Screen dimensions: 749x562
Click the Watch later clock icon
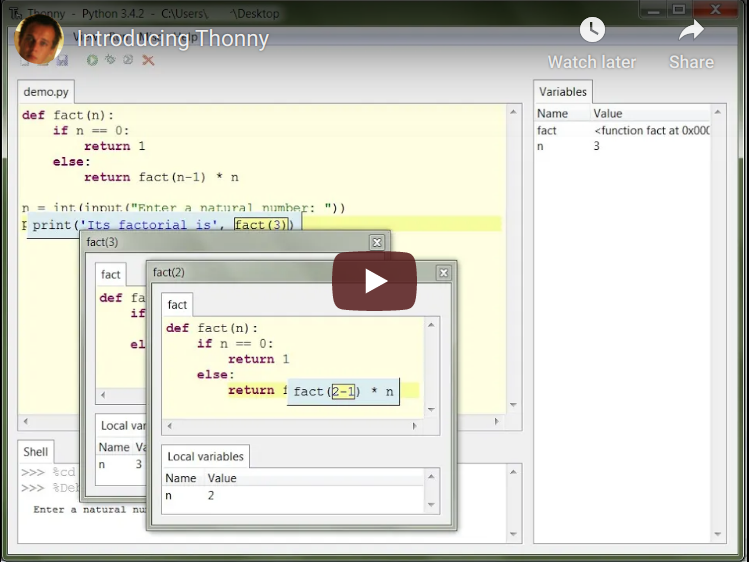pos(592,30)
